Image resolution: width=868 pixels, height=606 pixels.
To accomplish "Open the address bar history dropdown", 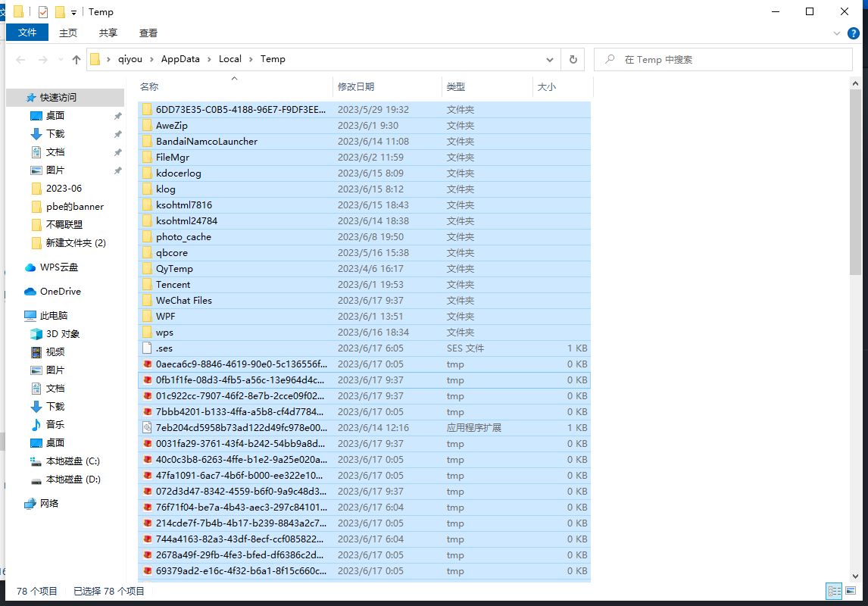I will coord(550,59).
